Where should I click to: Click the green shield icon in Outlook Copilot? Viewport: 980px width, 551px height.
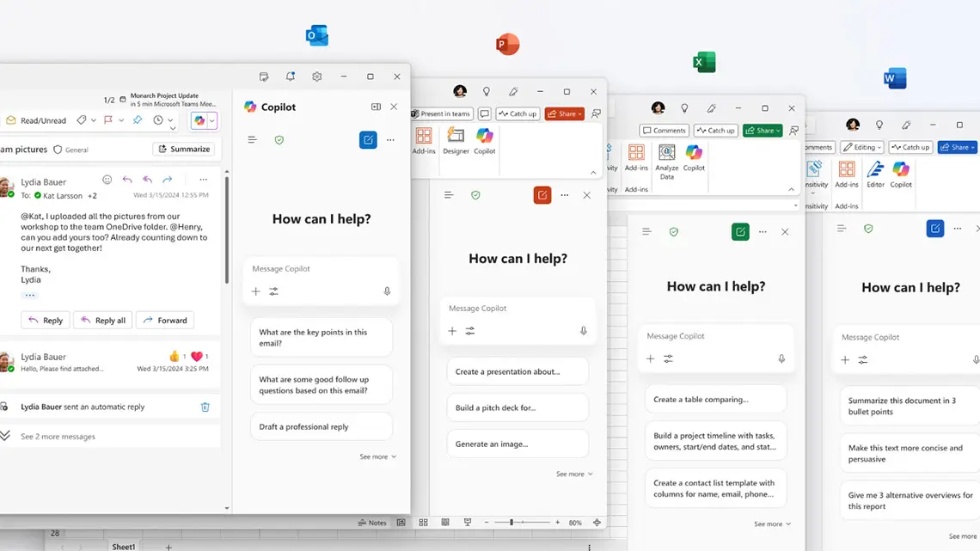click(279, 140)
